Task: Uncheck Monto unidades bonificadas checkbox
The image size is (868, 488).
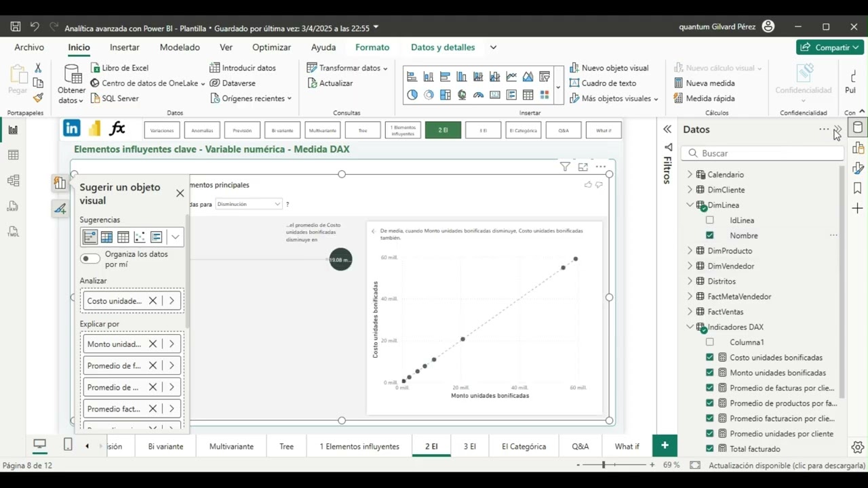Action: coord(710,373)
